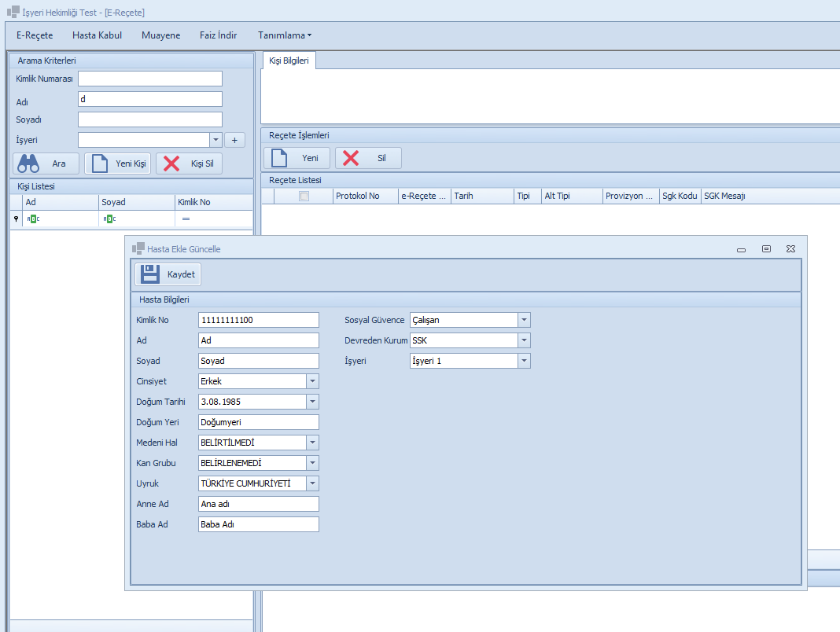Sort by Tarih column header
This screenshot has width=840, height=632.
pos(482,196)
